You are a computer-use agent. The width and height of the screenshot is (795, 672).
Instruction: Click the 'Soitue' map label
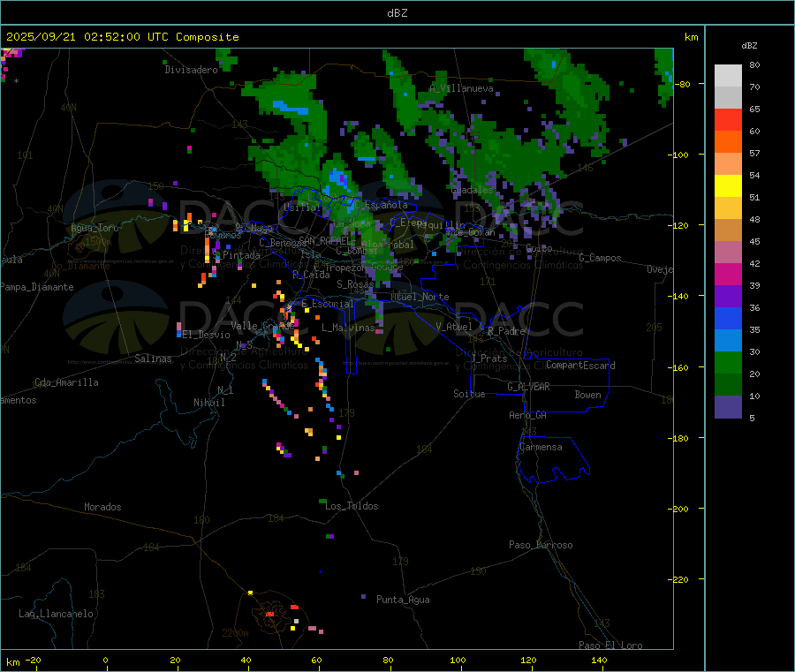pyautogui.click(x=469, y=394)
